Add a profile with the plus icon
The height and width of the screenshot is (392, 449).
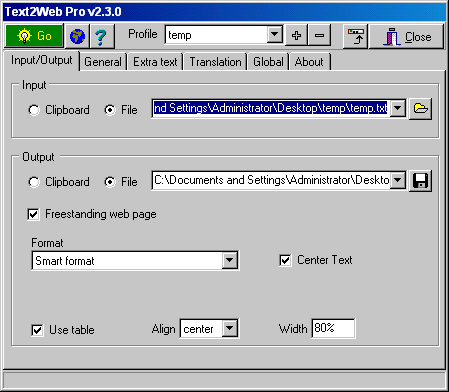pyautogui.click(x=296, y=35)
